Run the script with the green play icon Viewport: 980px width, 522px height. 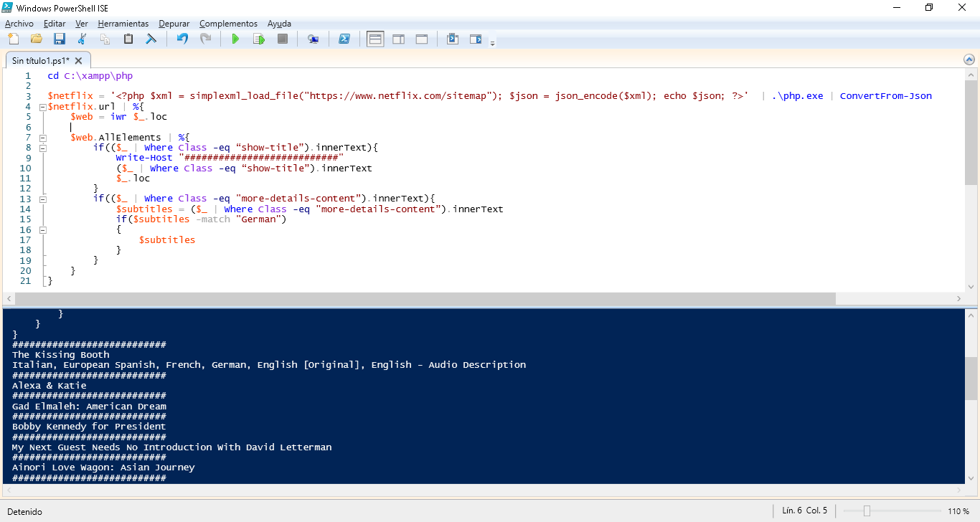coord(235,39)
